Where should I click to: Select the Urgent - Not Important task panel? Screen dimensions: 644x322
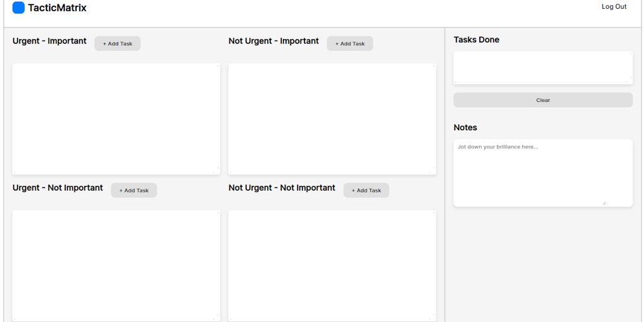click(x=116, y=265)
